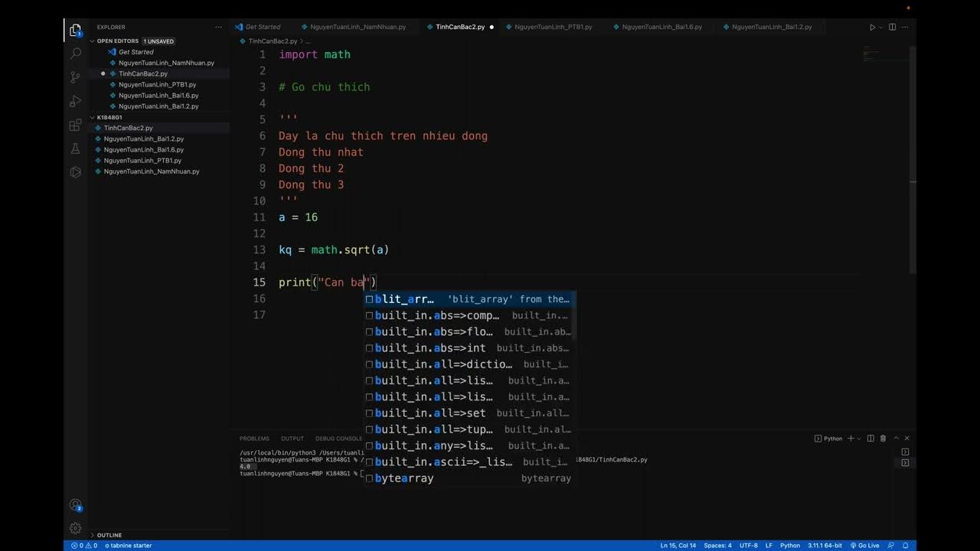This screenshot has width=980, height=551.
Task: Switch to NguyenTuanLinh_Bai1.2.py tab
Action: 772,27
